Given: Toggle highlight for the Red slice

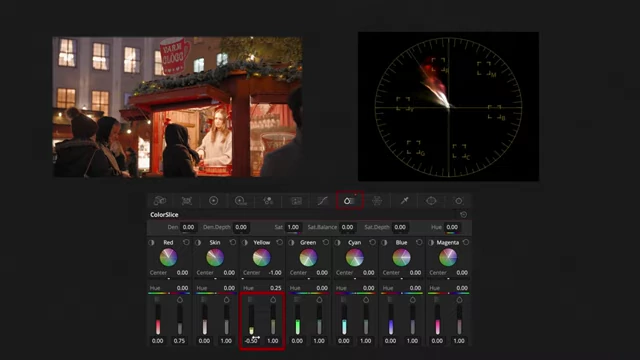Looking at the screenshot, I should pyautogui.click(x=152, y=242).
